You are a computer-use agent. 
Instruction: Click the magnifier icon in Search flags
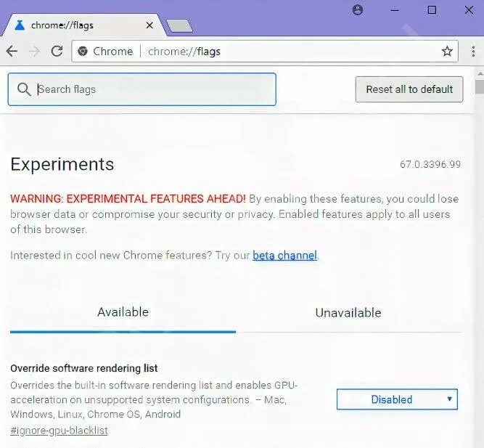coord(24,89)
